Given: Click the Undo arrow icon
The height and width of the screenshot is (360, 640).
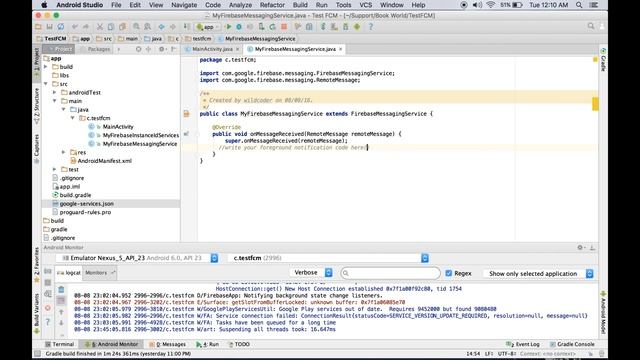Looking at the screenshot, I should tap(75, 27).
